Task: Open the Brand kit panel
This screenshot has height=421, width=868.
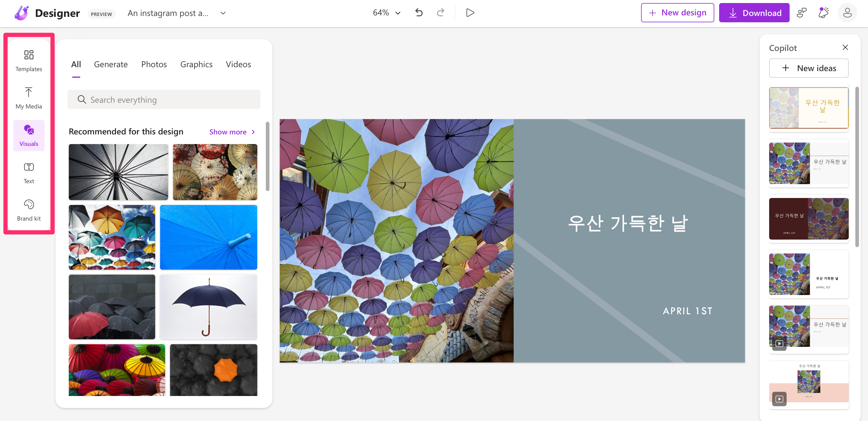Action: pos(29,210)
